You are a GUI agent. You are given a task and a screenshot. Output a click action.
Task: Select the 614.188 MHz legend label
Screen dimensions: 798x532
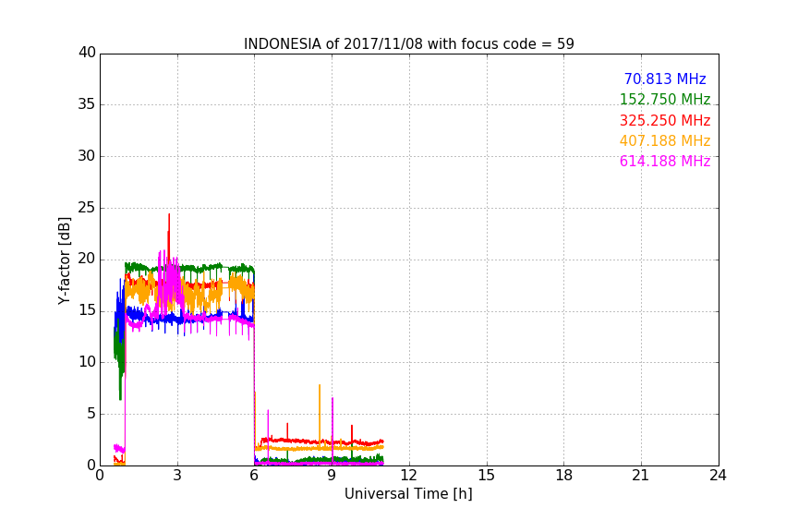click(x=665, y=161)
